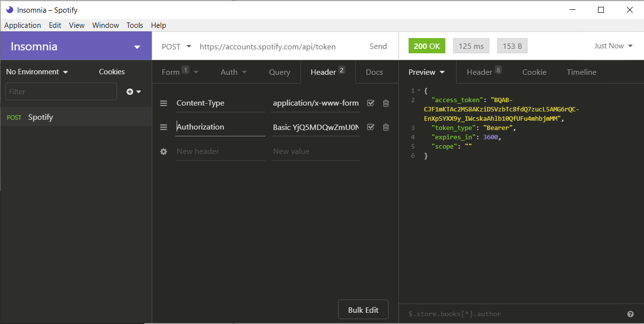
Task: Switch to the Query tab
Action: click(279, 72)
